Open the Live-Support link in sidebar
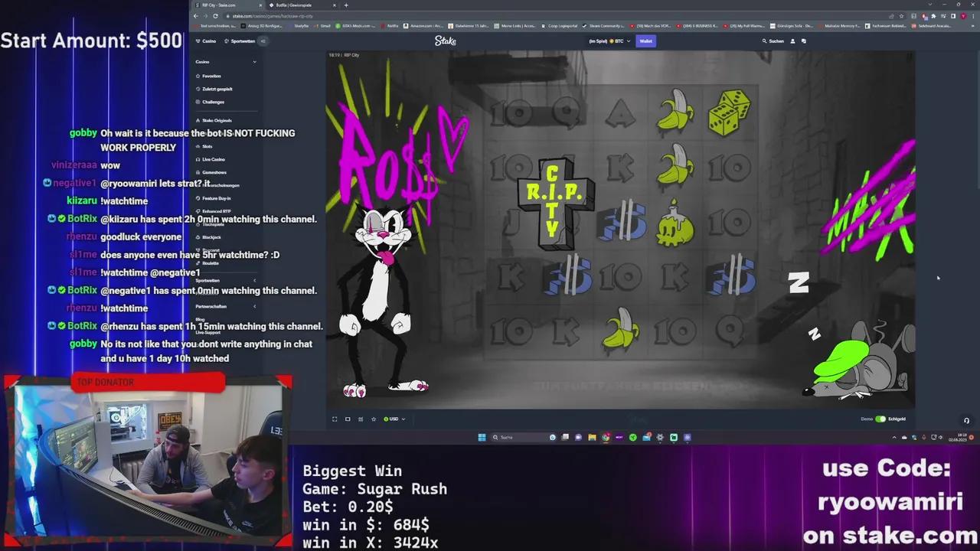The height and width of the screenshot is (551, 980). 208,332
